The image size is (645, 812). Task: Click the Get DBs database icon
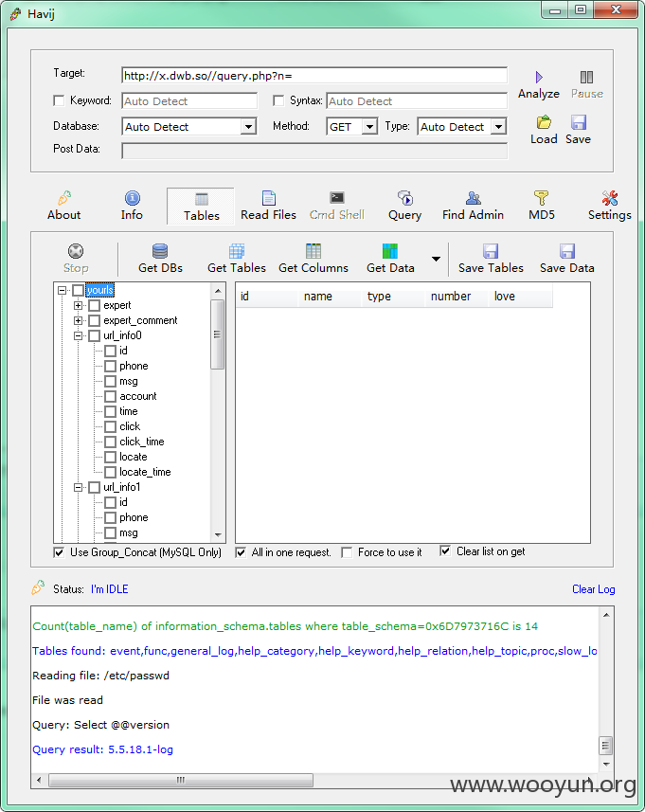click(160, 251)
